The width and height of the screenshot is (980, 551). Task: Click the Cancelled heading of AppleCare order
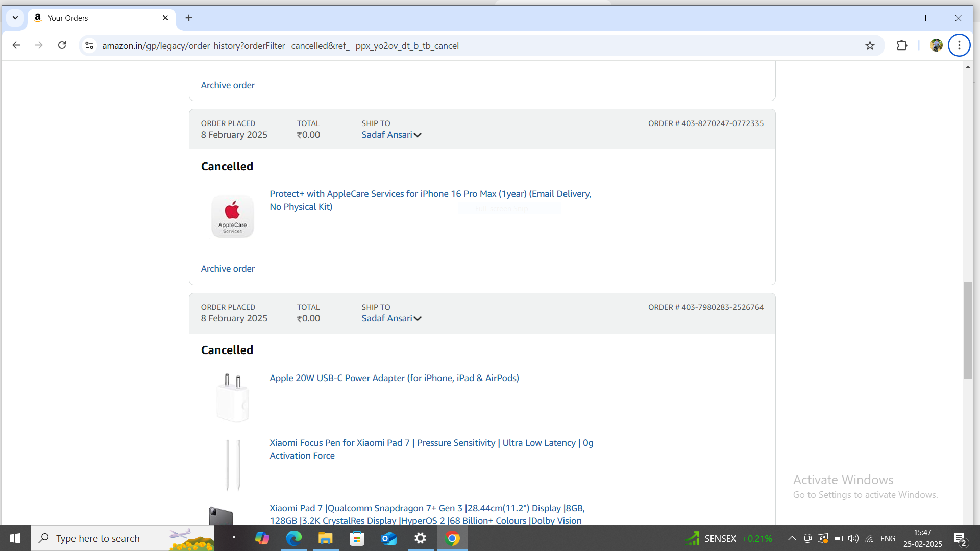[x=227, y=166]
